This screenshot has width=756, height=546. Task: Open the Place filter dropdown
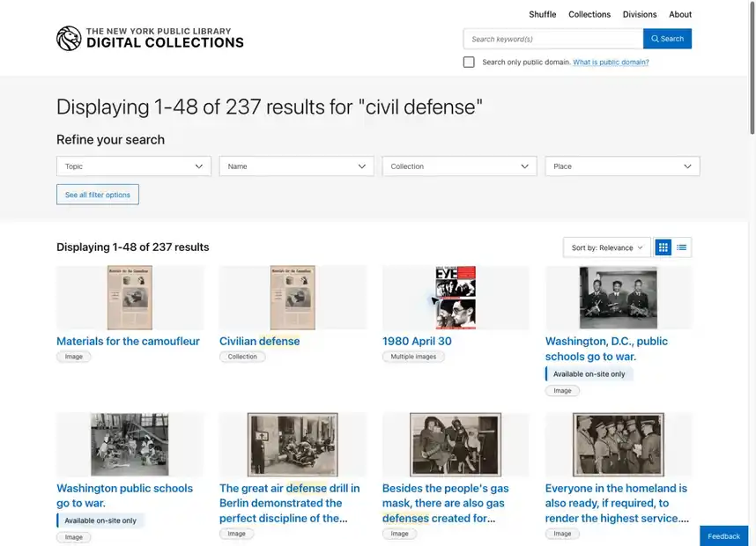coord(622,166)
